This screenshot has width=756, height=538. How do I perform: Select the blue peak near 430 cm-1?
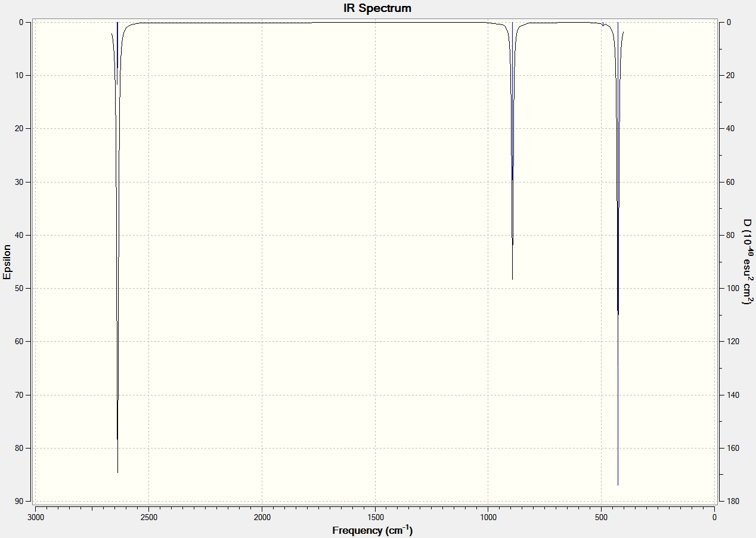click(x=618, y=253)
